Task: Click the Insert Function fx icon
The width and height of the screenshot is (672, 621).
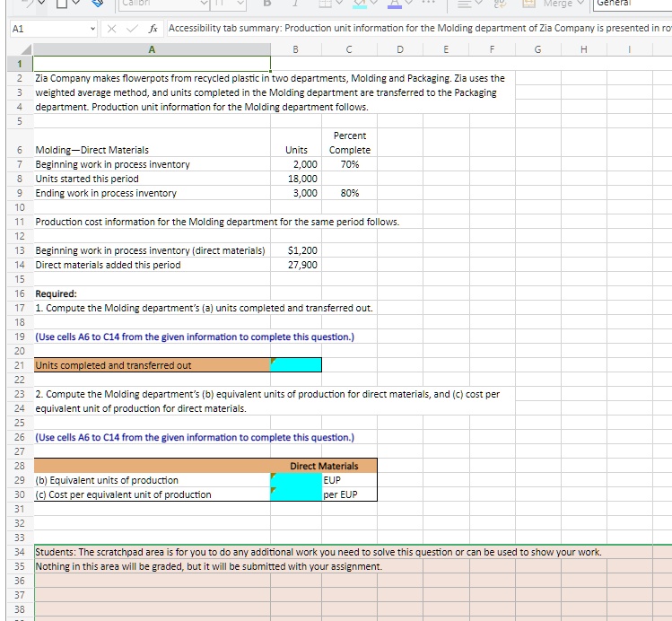Action: 154,29
